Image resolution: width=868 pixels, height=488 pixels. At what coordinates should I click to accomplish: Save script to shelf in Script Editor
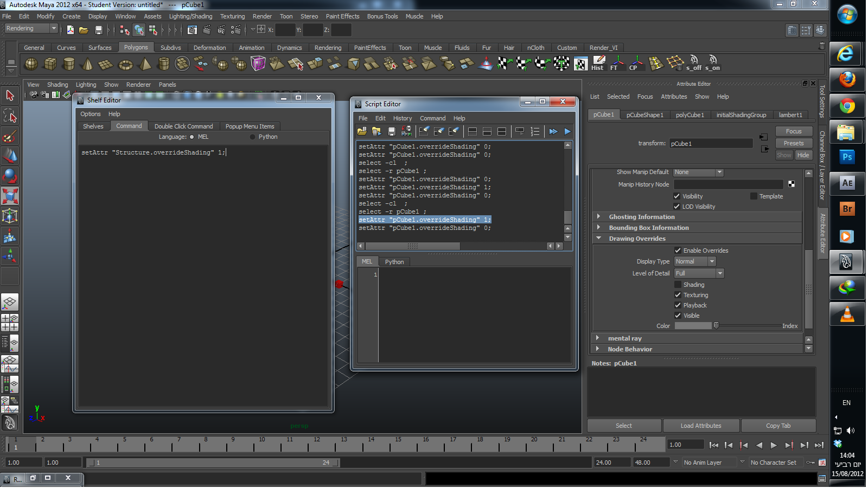[406, 131]
